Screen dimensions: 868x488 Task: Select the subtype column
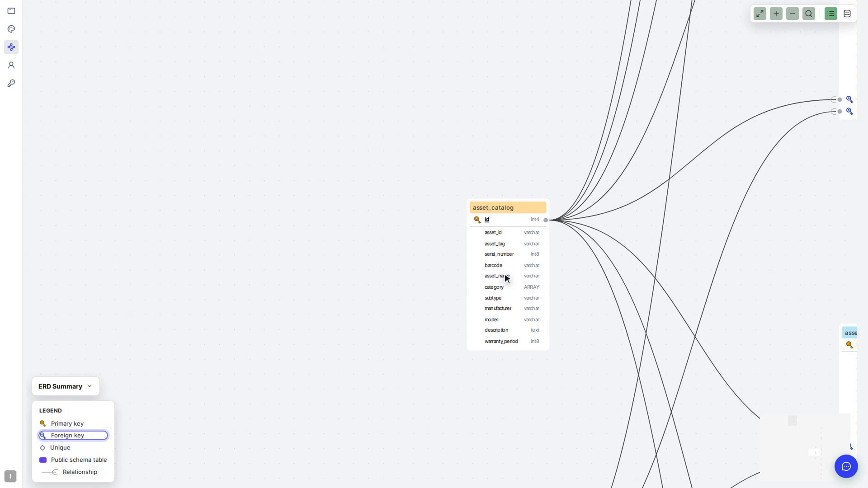[508, 298]
